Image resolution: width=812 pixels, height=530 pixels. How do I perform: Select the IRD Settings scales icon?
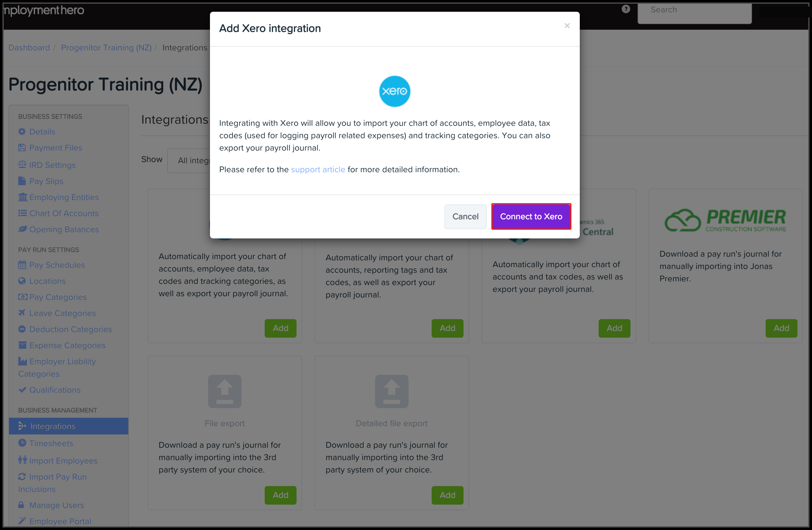pos(23,165)
